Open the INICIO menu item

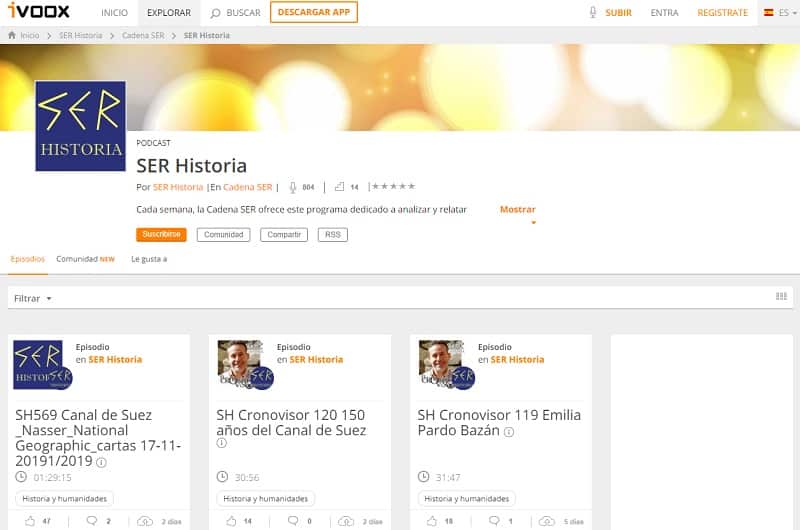(x=114, y=13)
